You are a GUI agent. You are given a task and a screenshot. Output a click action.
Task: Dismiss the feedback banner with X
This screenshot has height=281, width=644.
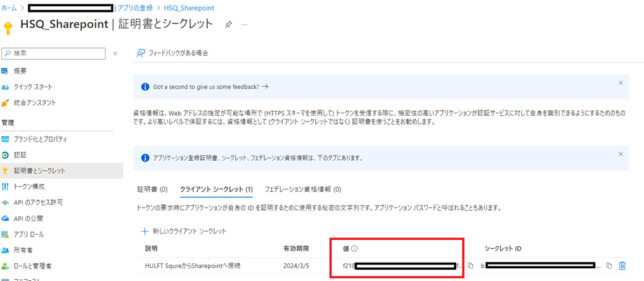tap(621, 83)
